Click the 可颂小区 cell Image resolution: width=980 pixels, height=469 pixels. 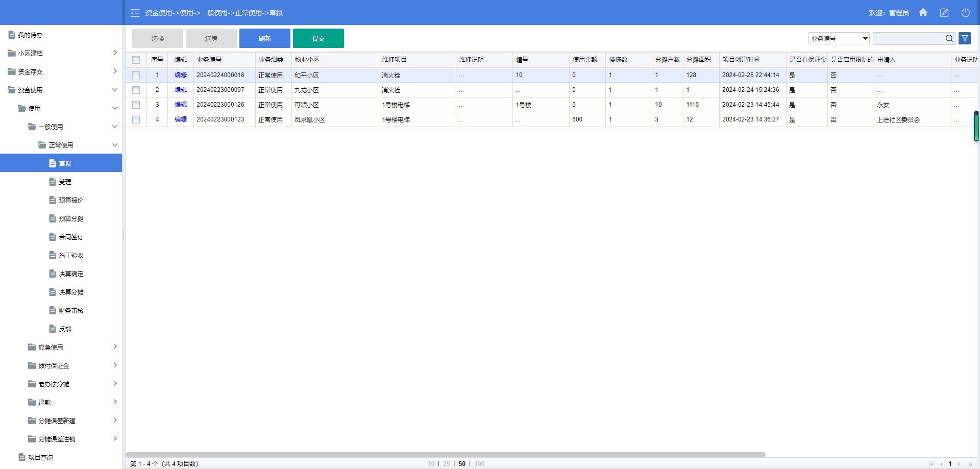pyautogui.click(x=335, y=105)
